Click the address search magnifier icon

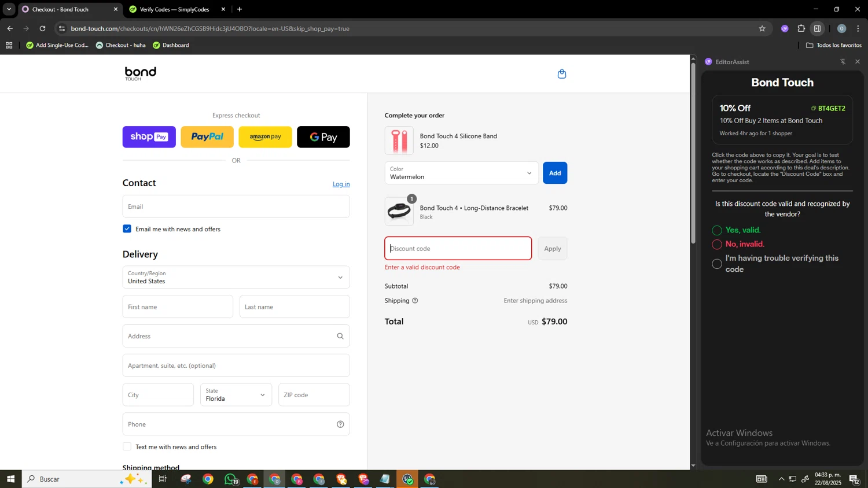click(x=340, y=336)
